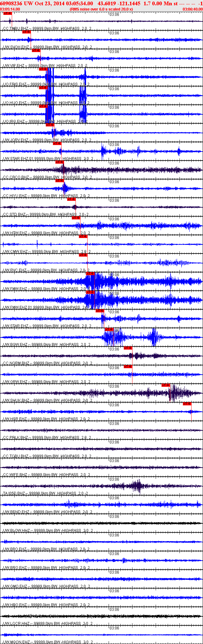Select the red pick flag on UW.CMW trace
This screenshot has width=203, height=644.
pyautogui.click(x=83, y=236)
